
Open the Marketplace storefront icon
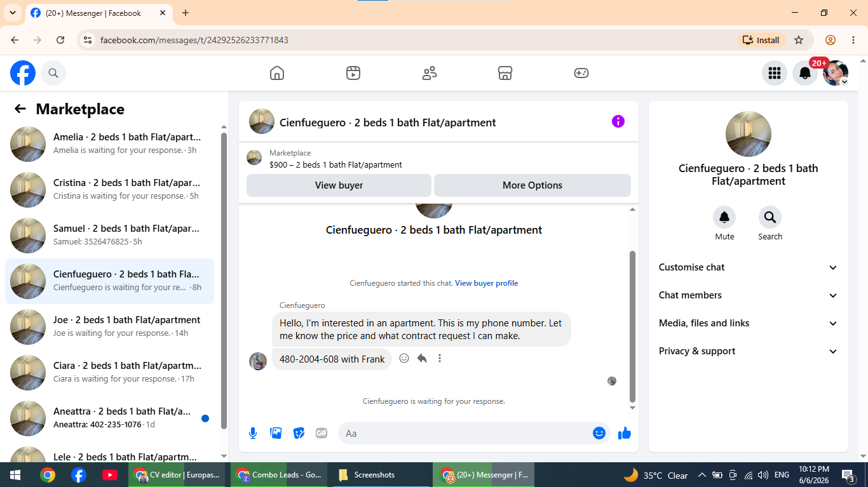coord(505,73)
